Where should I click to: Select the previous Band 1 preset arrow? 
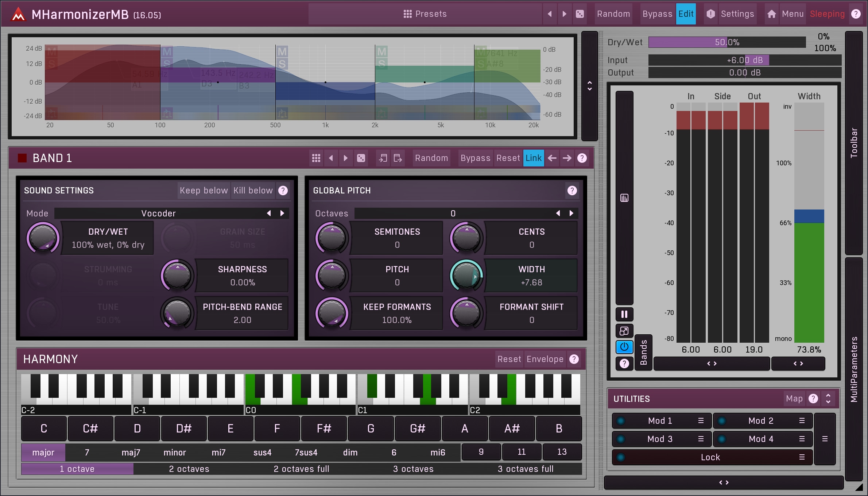coord(331,158)
